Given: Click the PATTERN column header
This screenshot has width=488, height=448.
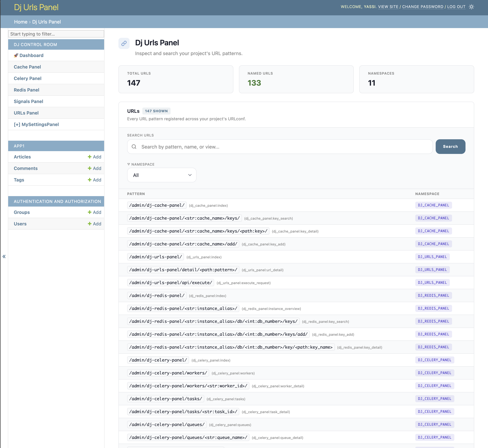Looking at the screenshot, I should pos(136,194).
